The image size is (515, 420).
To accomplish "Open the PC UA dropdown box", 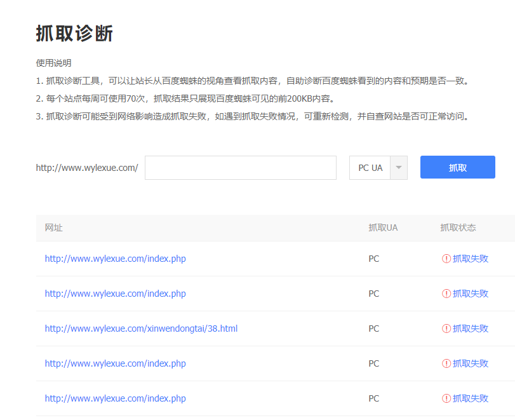I will tap(371, 168).
